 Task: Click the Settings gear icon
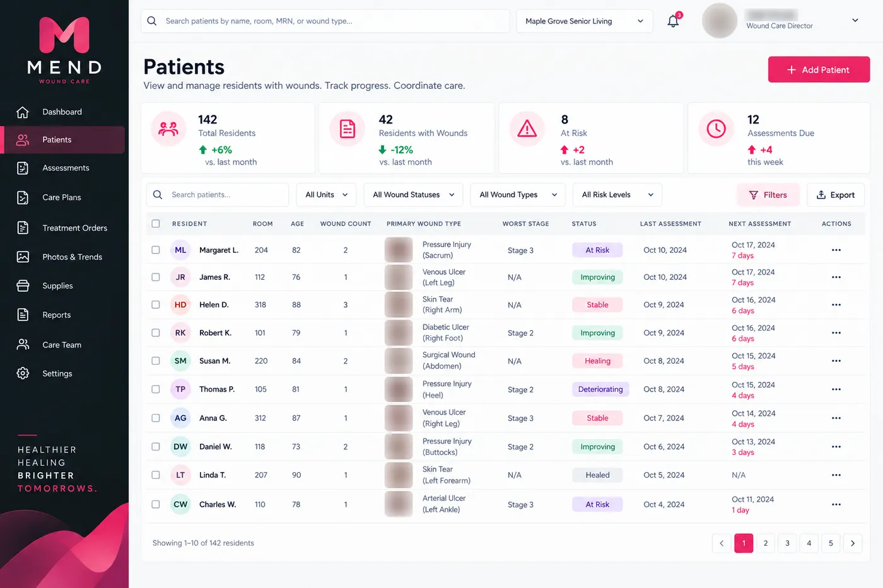(x=23, y=373)
